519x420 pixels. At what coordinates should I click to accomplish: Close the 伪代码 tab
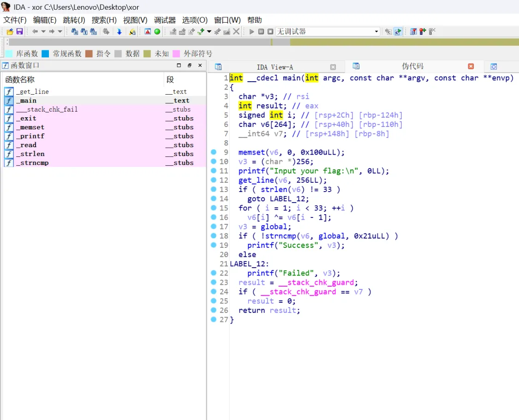coord(471,66)
